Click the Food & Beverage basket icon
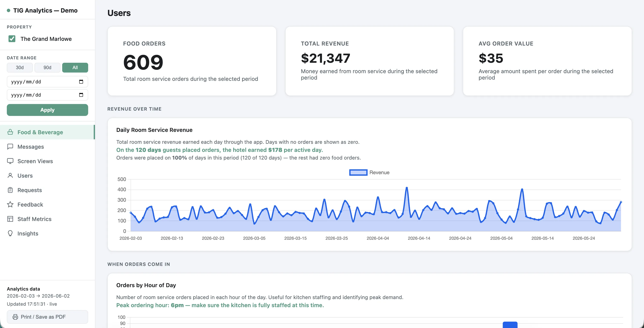The width and height of the screenshot is (644, 328). 10,132
